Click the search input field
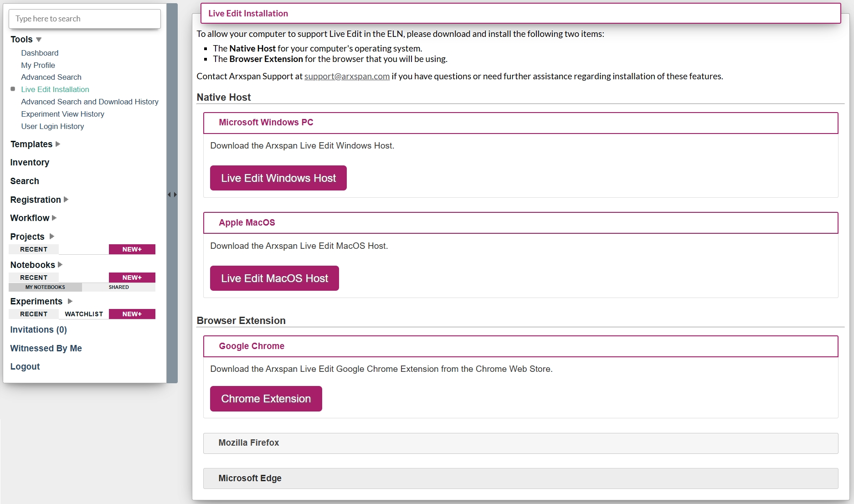Image resolution: width=854 pixels, height=504 pixels. coord(85,19)
